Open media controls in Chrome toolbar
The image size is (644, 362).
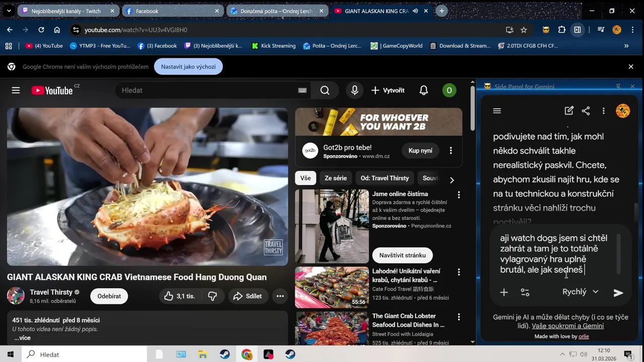pos(601,30)
